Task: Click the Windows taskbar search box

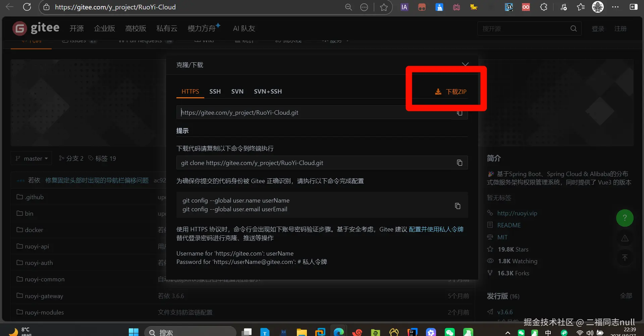Action: pos(190,332)
